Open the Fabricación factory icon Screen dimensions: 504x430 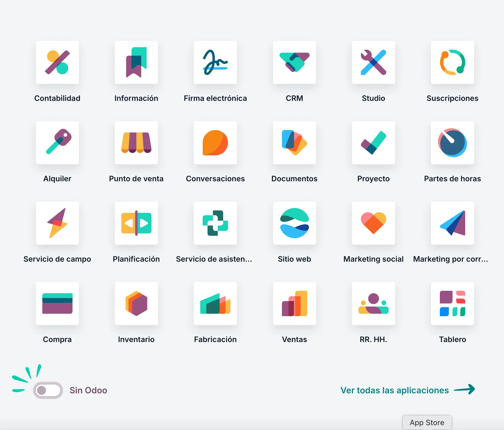[x=215, y=303]
